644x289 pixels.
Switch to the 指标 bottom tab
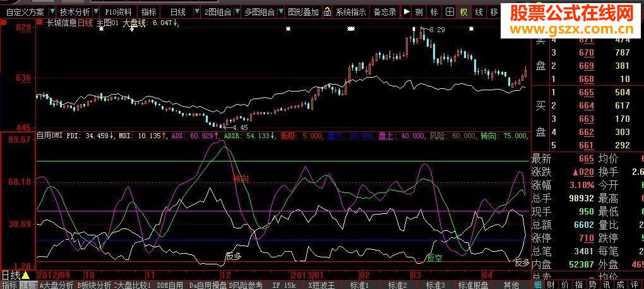[9, 285]
